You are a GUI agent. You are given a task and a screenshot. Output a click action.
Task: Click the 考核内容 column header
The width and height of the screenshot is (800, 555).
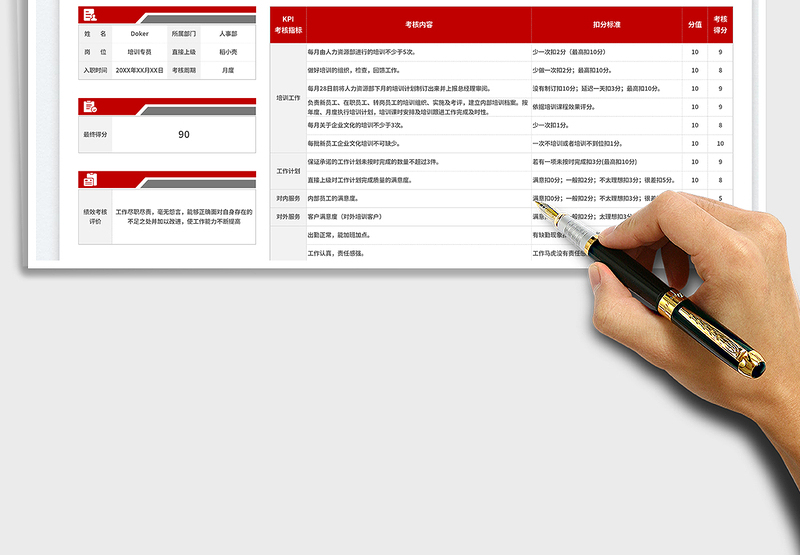tap(419, 24)
